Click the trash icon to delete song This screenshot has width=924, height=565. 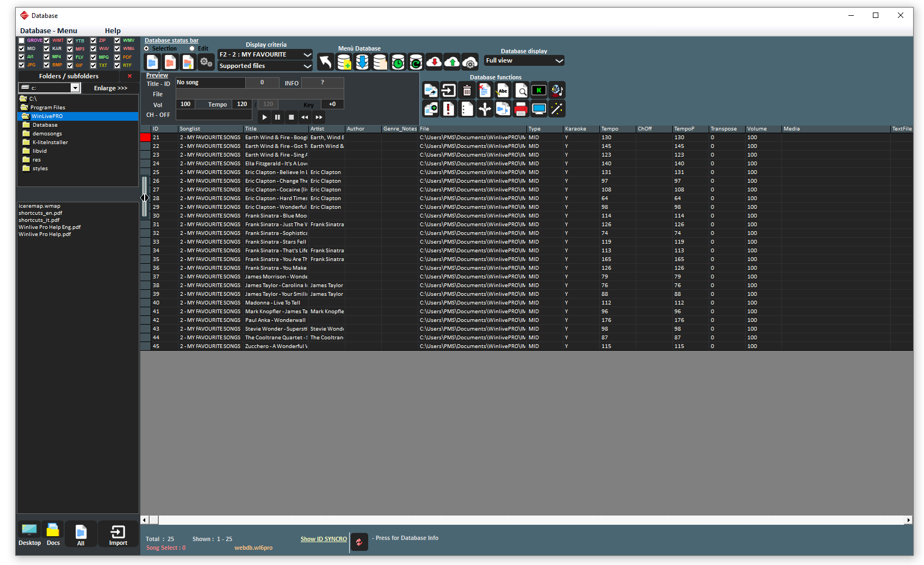tap(467, 90)
